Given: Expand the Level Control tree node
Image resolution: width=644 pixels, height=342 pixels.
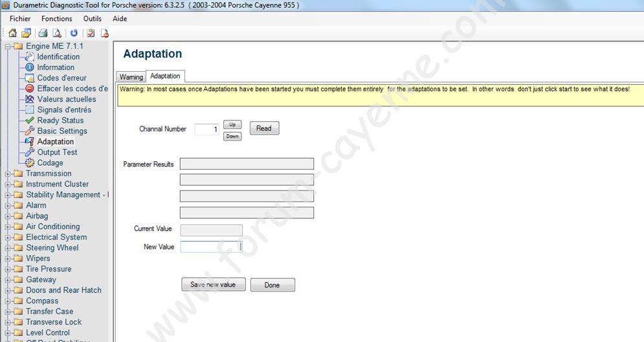Looking at the screenshot, I should coord(7,333).
